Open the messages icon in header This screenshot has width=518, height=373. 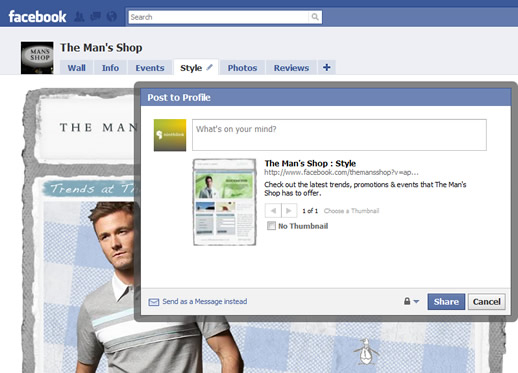(x=95, y=16)
